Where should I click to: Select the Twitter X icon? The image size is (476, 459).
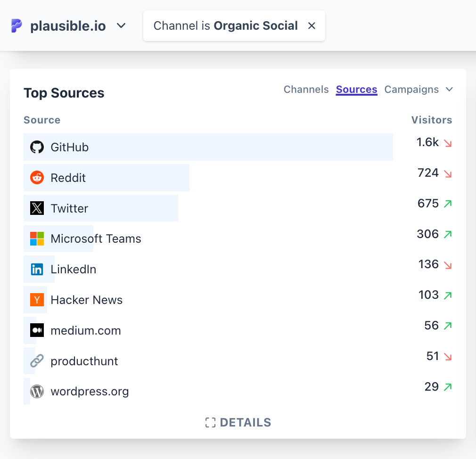tap(37, 208)
